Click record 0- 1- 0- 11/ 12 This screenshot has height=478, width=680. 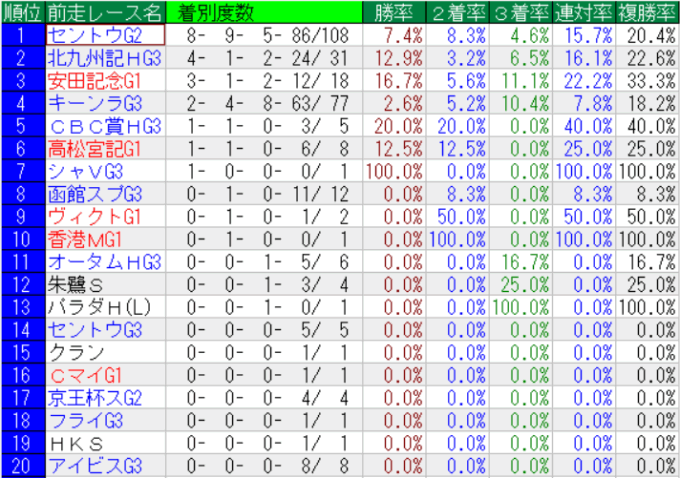[268, 194]
